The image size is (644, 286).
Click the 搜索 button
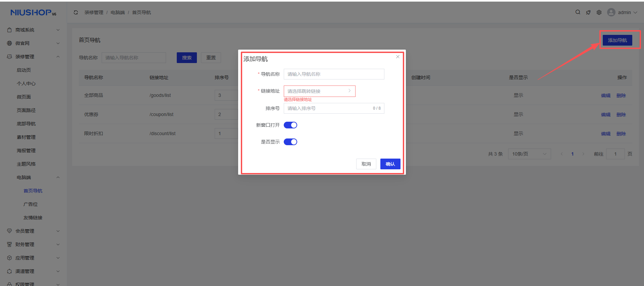point(187,58)
